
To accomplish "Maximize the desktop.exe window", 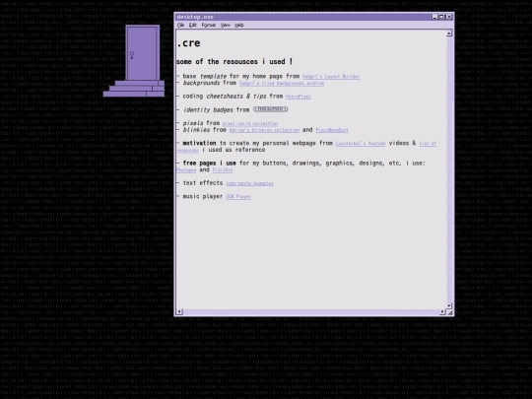I will point(441,17).
